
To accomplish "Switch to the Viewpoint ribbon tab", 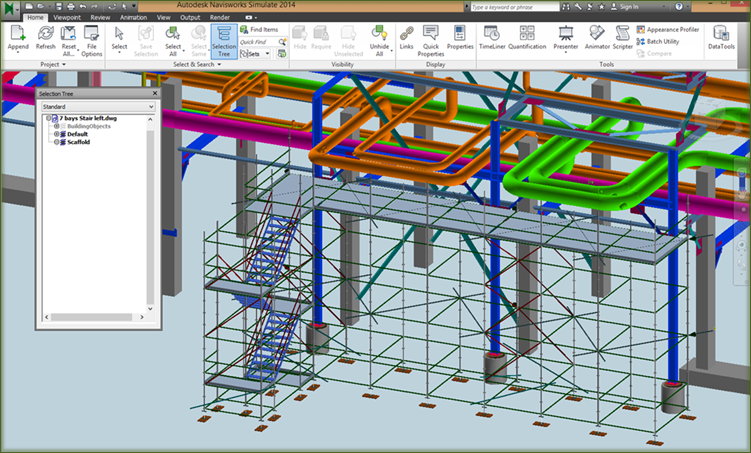I will [x=68, y=17].
